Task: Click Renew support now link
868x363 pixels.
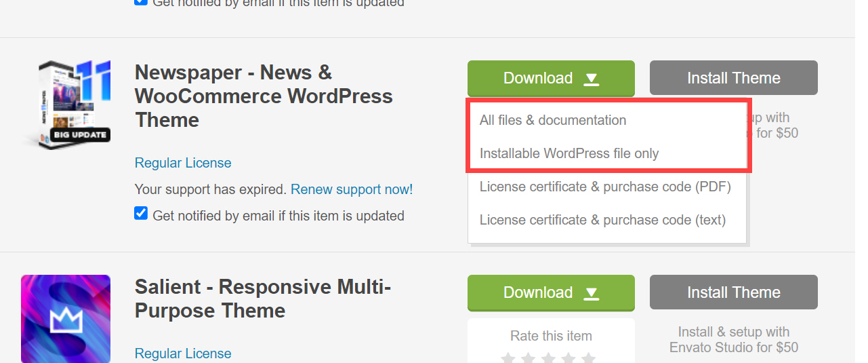Action: 352,189
